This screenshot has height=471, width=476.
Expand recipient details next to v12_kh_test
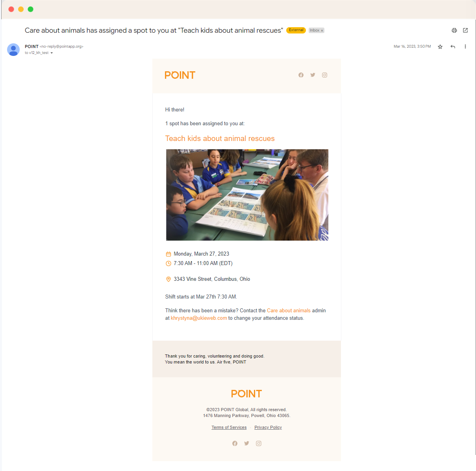[52, 53]
